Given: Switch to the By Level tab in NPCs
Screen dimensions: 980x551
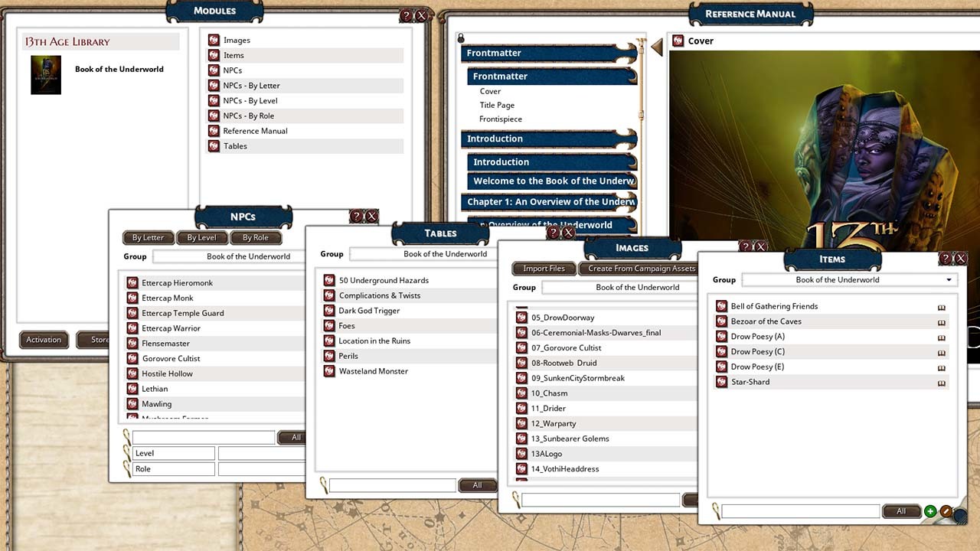Looking at the screenshot, I should [x=201, y=237].
